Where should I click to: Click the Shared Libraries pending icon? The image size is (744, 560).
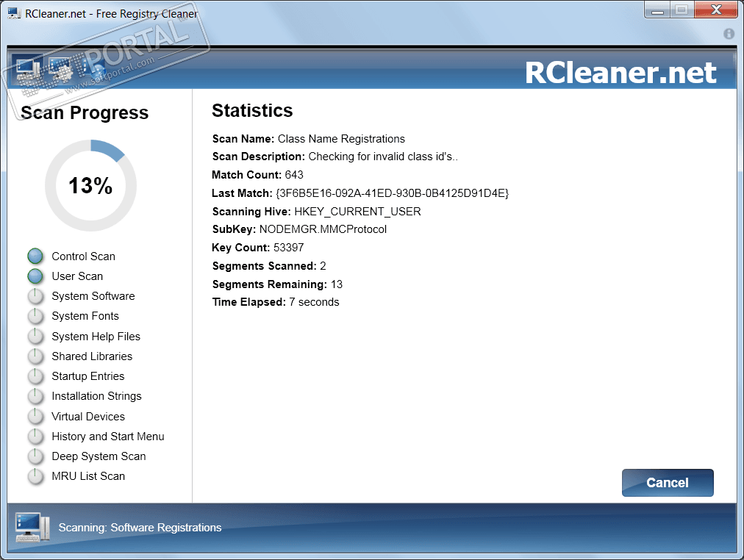[x=35, y=356]
